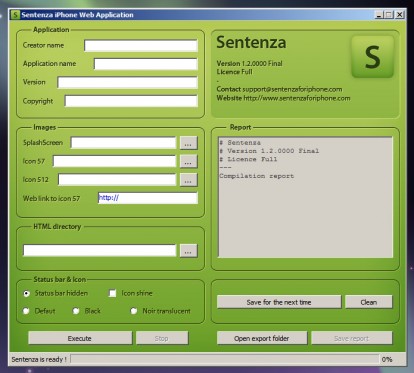
Task: Maximize the Sentenza window
Action: pos(389,15)
